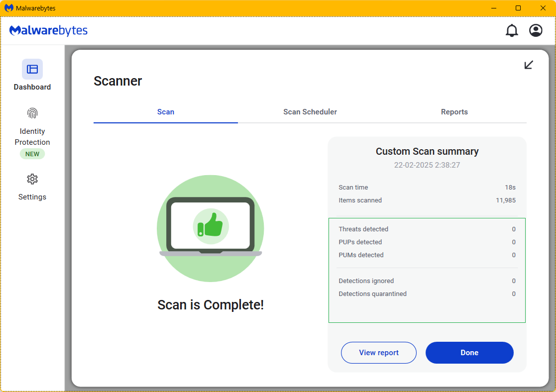Screen dimensions: 556x392
Task: Click the Items scanned value 11,985
Action: 506,200
